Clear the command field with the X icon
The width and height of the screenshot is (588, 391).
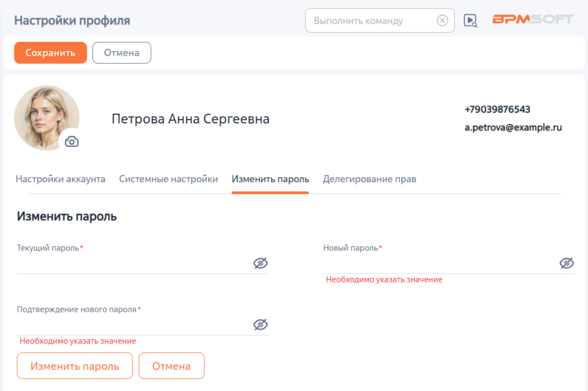click(443, 20)
